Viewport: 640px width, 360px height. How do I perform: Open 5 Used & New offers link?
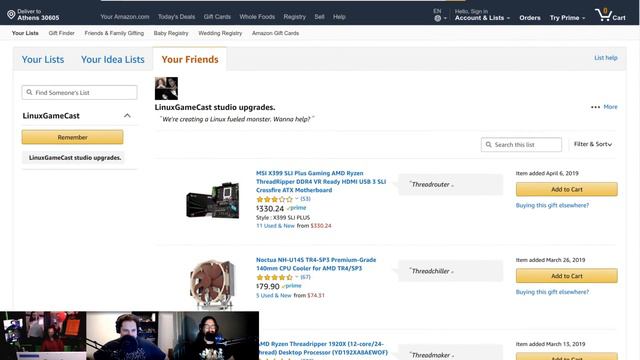(x=274, y=296)
